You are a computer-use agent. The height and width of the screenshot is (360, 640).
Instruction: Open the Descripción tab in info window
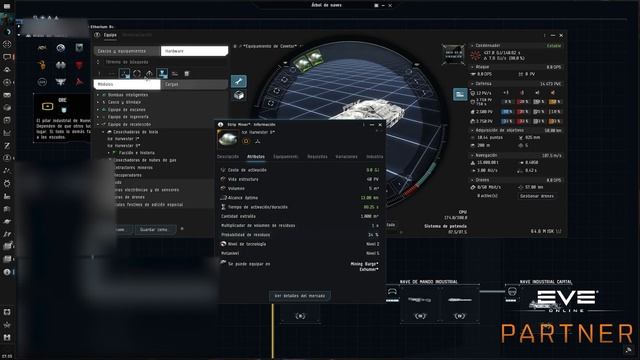[228, 157]
